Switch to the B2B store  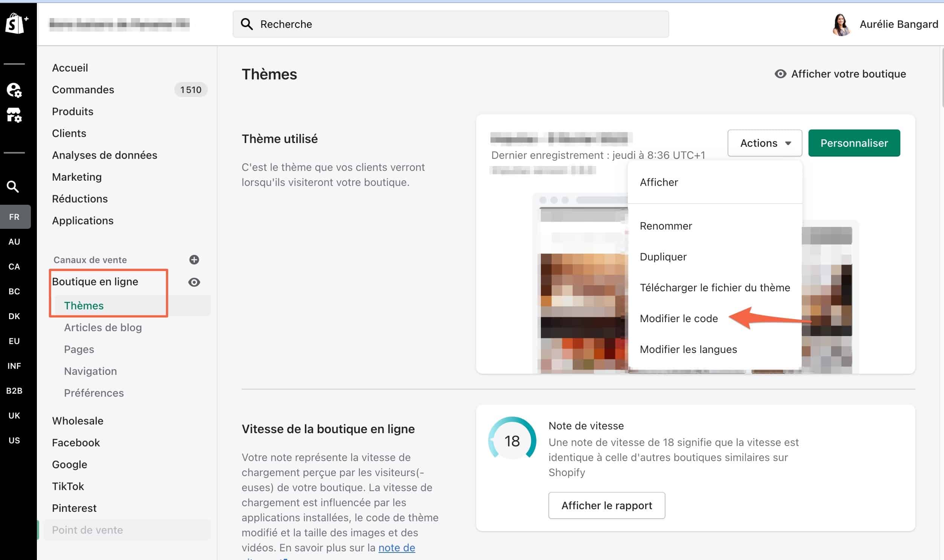(14, 391)
